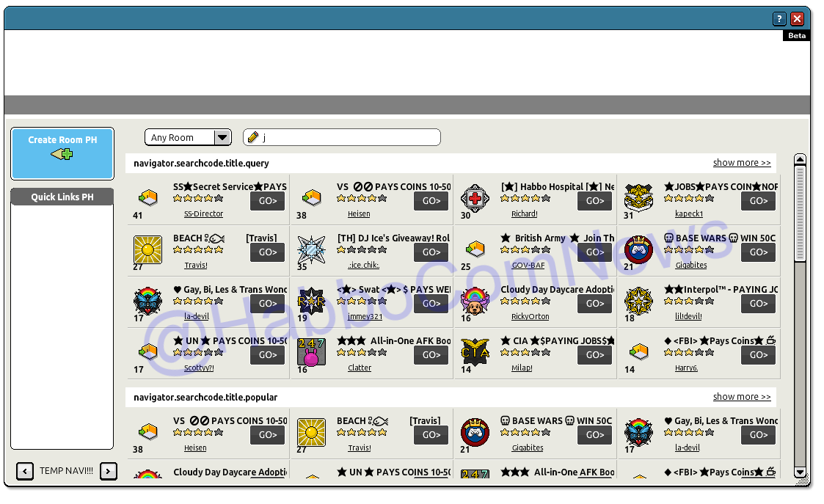Viewport: 824px width, 504px height.
Task: Go to BEACH [Travis] room in popular section
Action: click(x=431, y=434)
